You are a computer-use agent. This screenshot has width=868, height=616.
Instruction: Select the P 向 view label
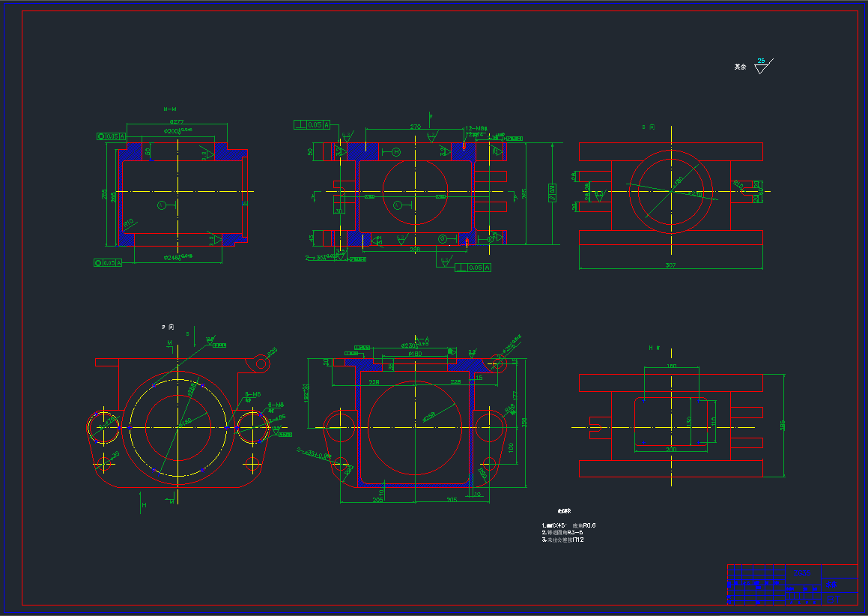point(168,327)
